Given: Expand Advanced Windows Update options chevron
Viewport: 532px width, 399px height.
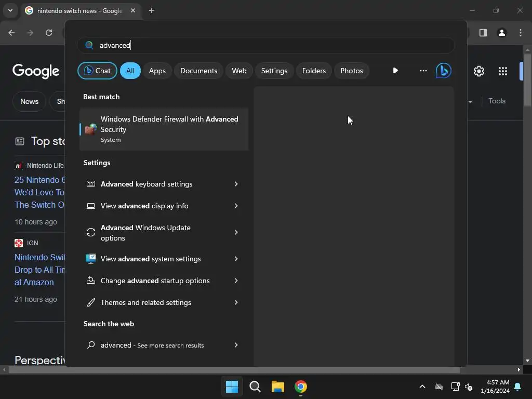Looking at the screenshot, I should point(236,232).
